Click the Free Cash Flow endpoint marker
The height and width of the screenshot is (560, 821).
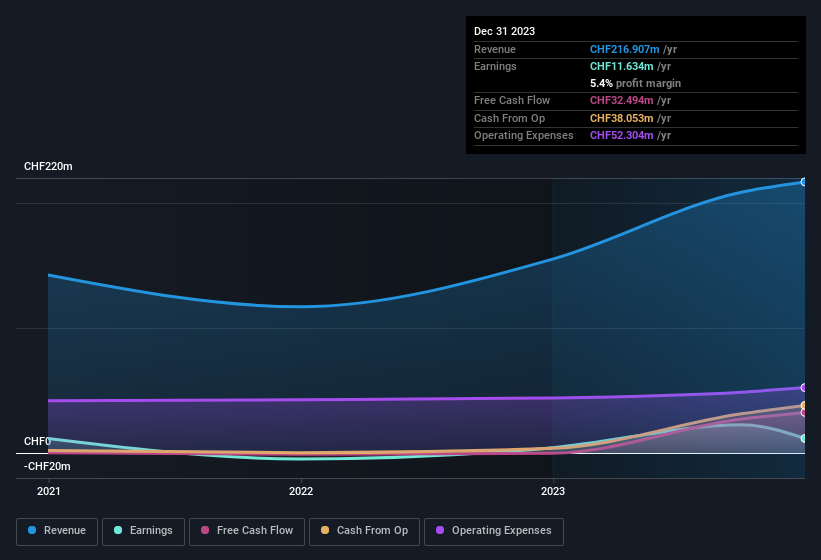tap(803, 412)
